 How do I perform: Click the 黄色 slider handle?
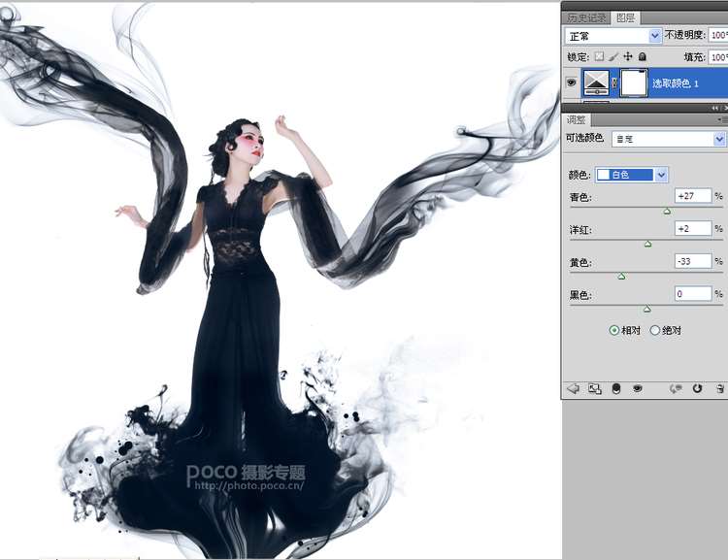point(621,276)
